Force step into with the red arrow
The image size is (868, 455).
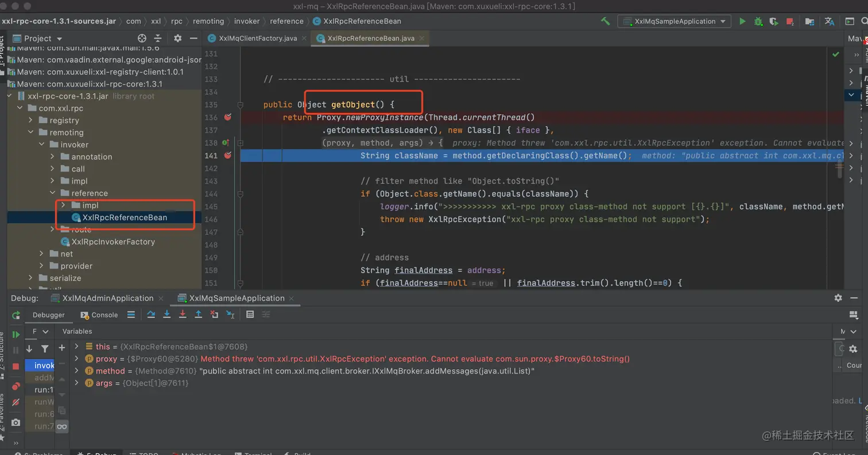coord(183,314)
